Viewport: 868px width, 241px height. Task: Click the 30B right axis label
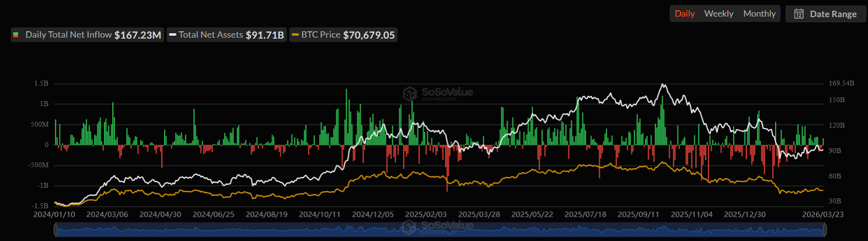pyautogui.click(x=835, y=201)
